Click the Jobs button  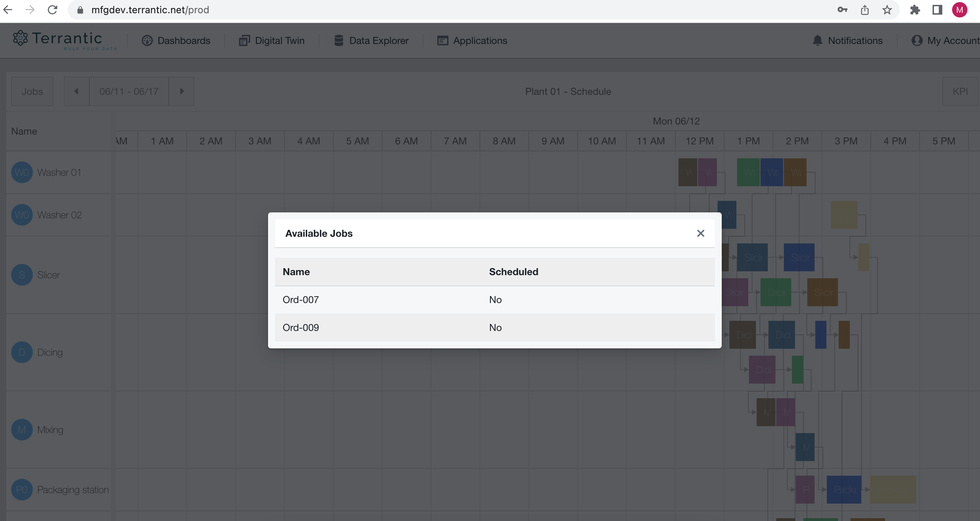(32, 92)
